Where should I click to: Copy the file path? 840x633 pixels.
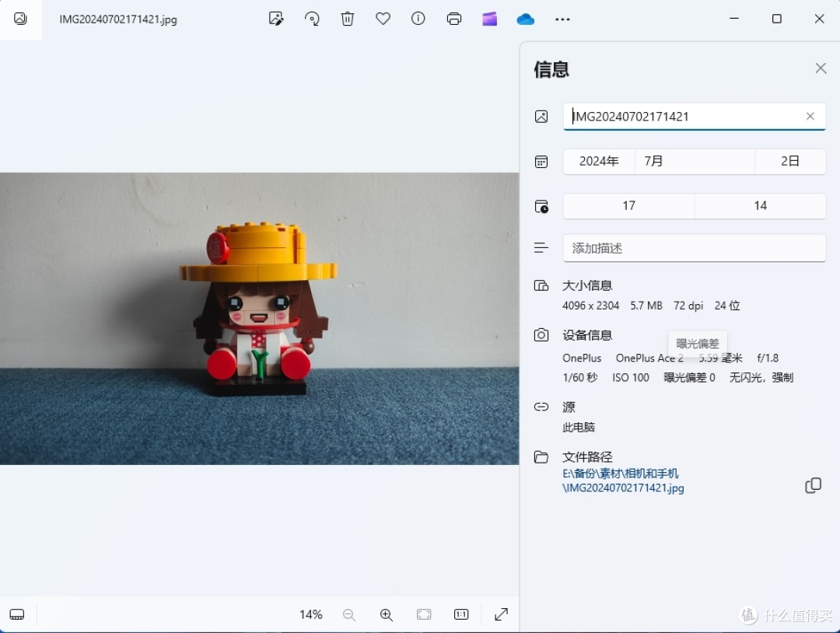pos(813,485)
